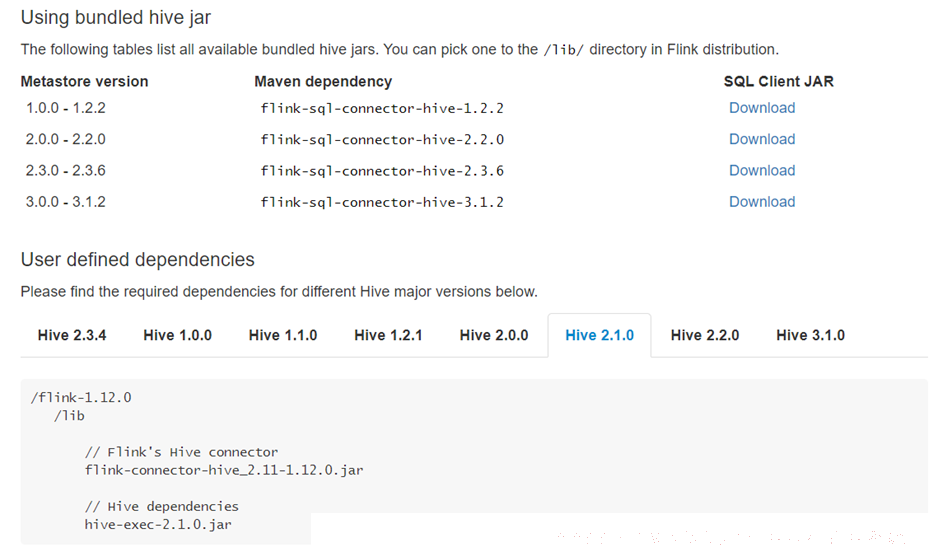Select the Hive 1.1.0 tab

pyautogui.click(x=283, y=335)
